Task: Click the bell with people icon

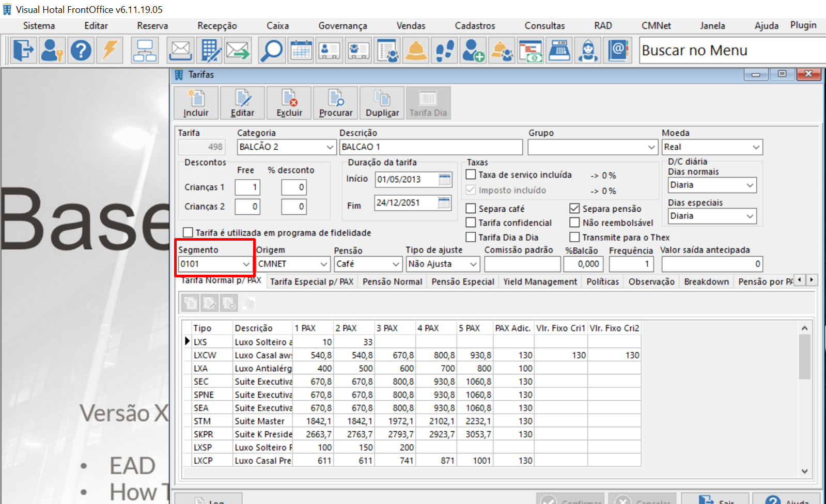Action: [x=502, y=51]
